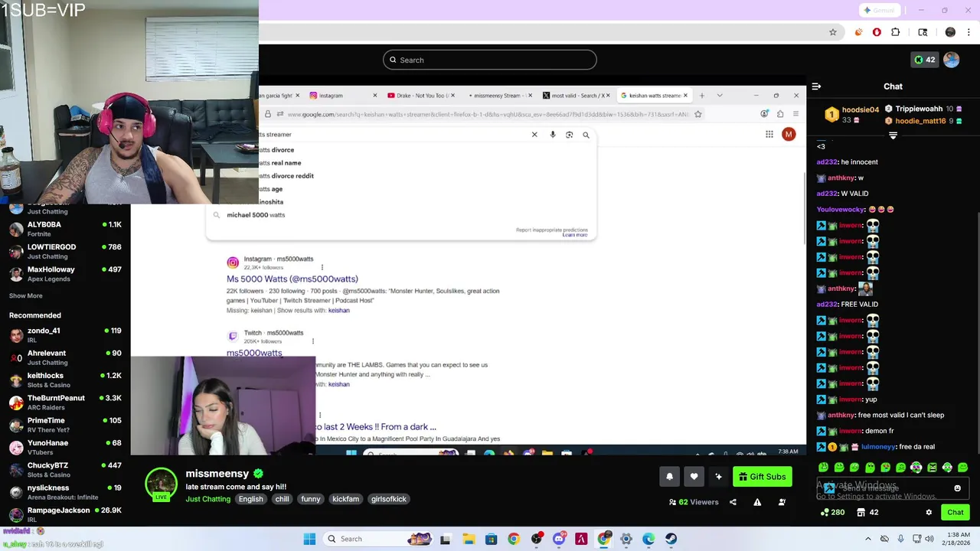Screen dimensions: 980x551
Task: Click the outer browser profile avatar
Action: click(x=950, y=32)
